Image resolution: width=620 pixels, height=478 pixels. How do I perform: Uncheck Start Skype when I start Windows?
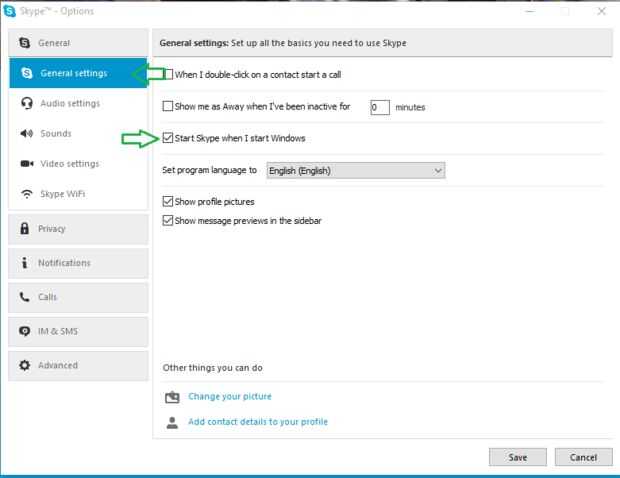point(168,138)
